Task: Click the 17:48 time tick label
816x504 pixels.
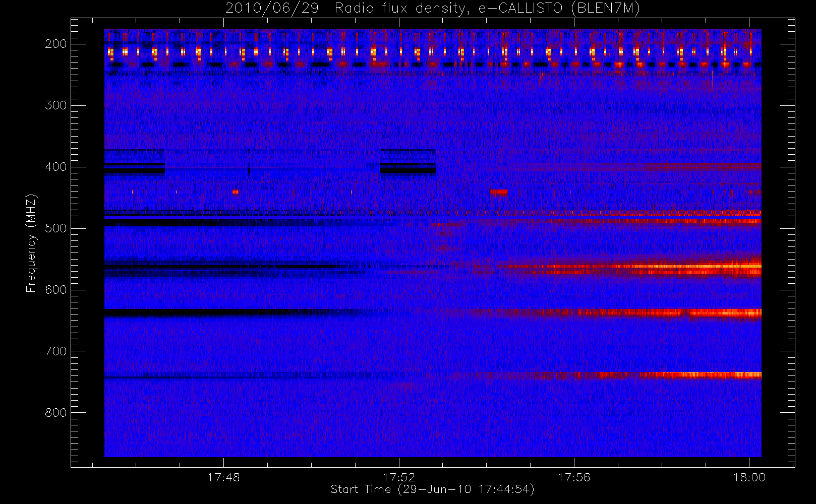Action: 223,477
